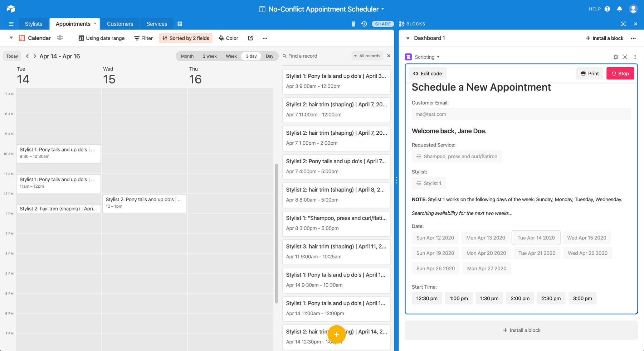Open Scripting block settings gear

[x=615, y=57]
